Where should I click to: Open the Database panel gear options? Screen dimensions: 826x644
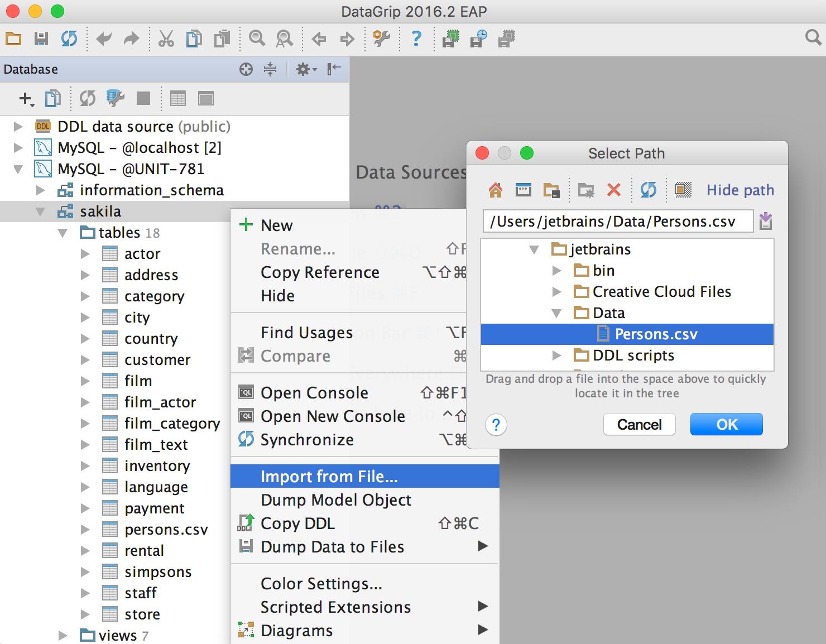pyautogui.click(x=306, y=69)
